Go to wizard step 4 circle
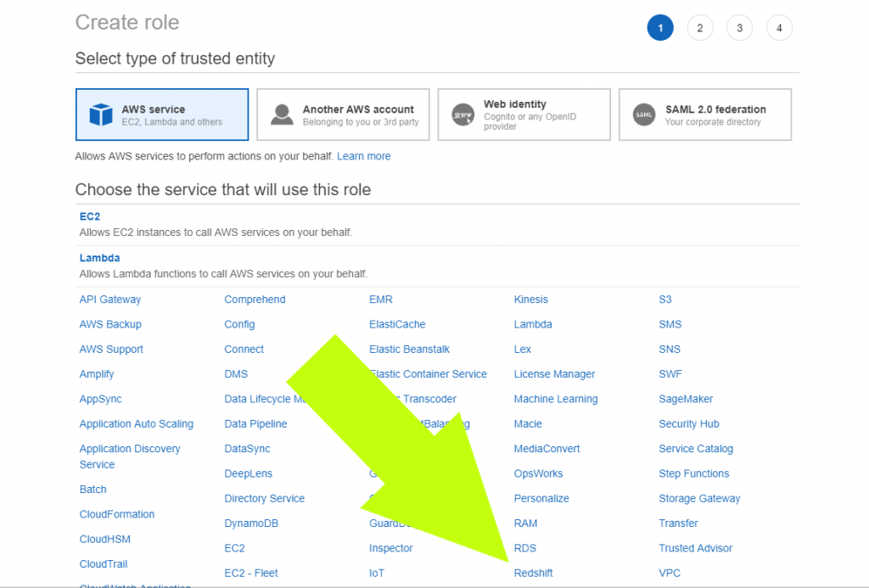 (779, 28)
